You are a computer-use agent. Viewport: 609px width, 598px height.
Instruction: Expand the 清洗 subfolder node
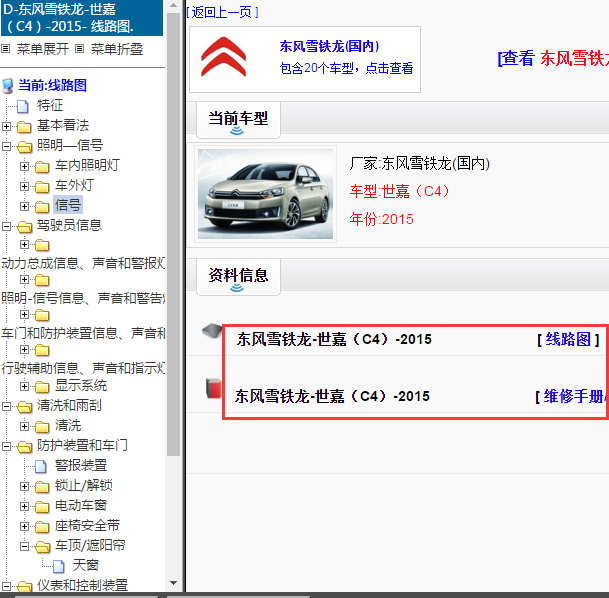(24, 426)
